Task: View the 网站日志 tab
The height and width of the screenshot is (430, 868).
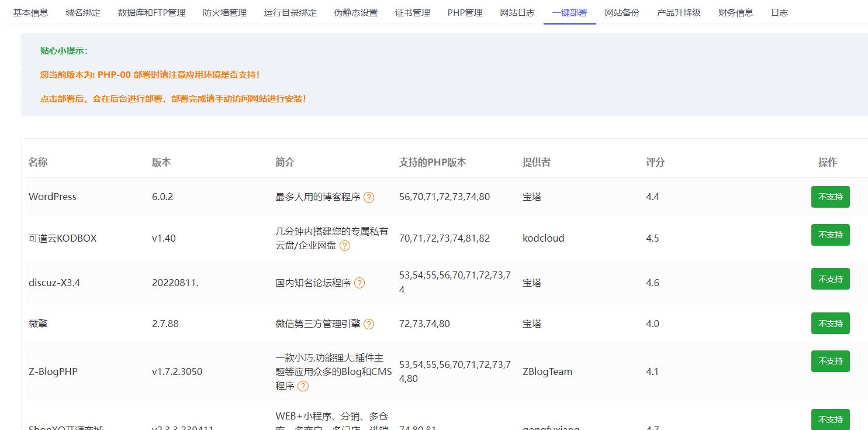Action: [x=517, y=12]
